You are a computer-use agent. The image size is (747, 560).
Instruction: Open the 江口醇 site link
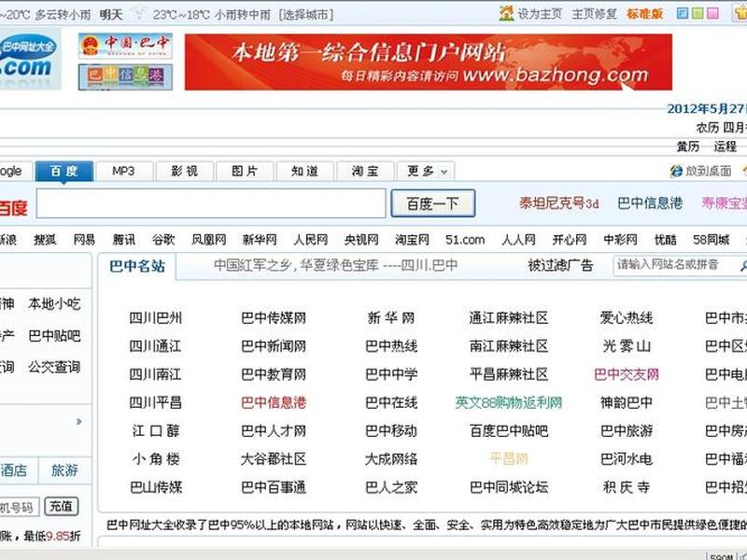pos(155,431)
